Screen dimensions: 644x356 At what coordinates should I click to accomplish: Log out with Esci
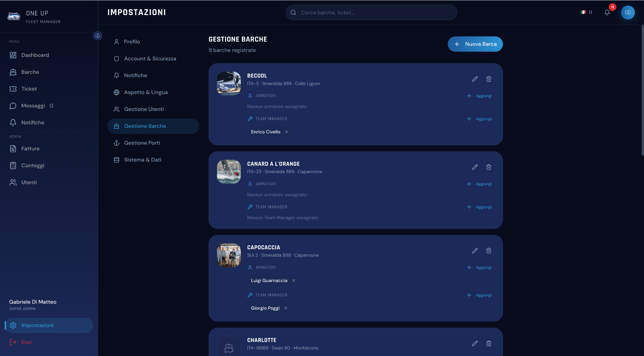click(x=49, y=342)
